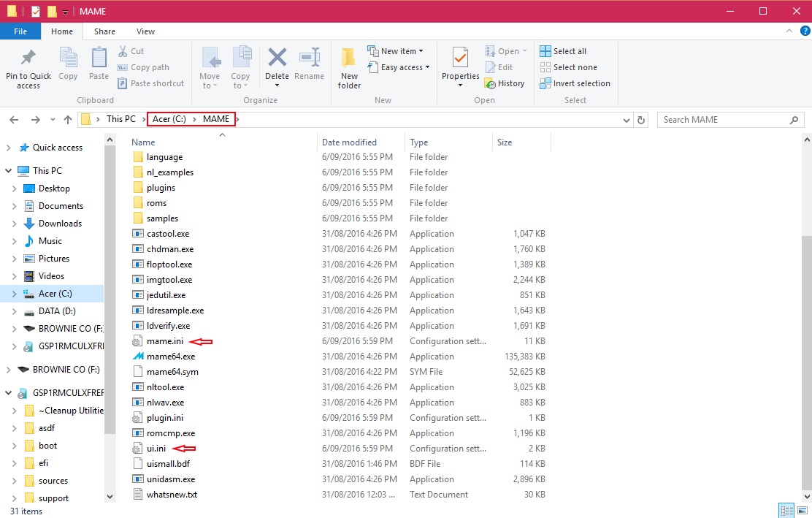This screenshot has height=518, width=812.
Task: Click Acer (C:) in address breadcrumb
Action: [x=169, y=118]
